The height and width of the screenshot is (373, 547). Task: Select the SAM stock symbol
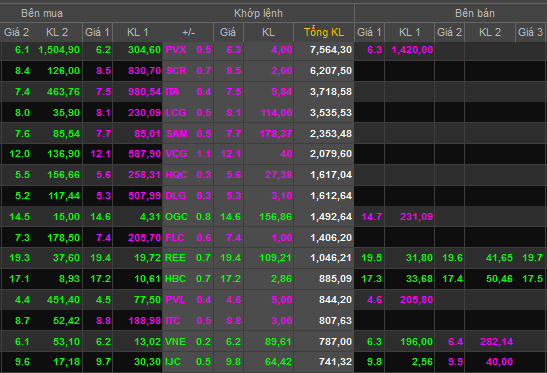(177, 133)
